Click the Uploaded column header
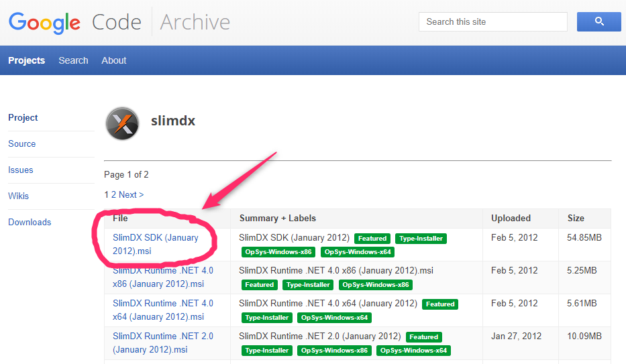Viewport: 626px width, 364px height. pyautogui.click(x=511, y=218)
